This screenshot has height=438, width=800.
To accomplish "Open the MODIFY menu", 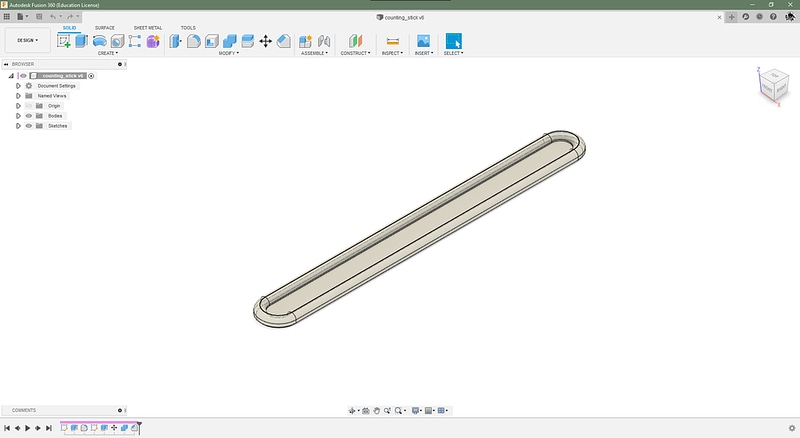I will (x=229, y=53).
